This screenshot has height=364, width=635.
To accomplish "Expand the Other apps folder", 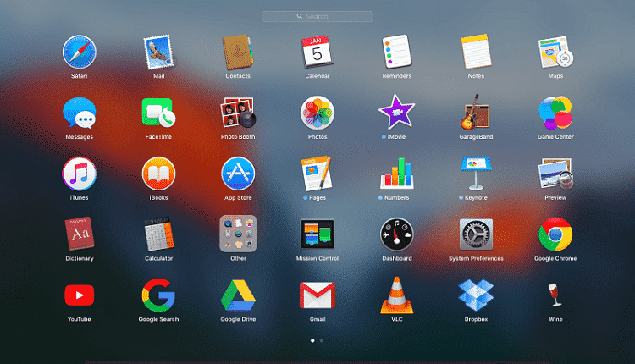I will tap(238, 234).
